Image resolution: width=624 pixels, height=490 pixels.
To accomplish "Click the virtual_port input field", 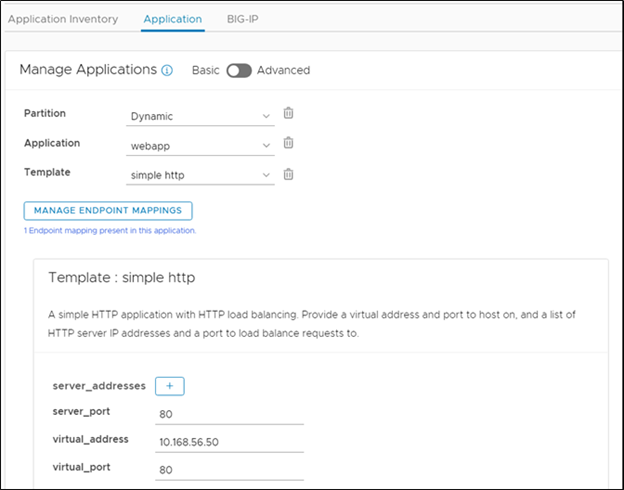I will click(x=229, y=467).
